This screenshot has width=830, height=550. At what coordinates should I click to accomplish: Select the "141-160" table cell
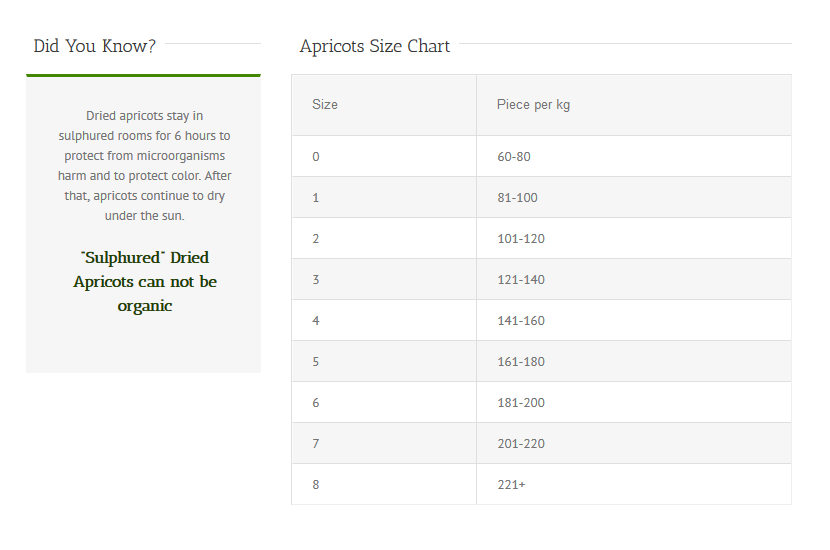click(x=520, y=321)
